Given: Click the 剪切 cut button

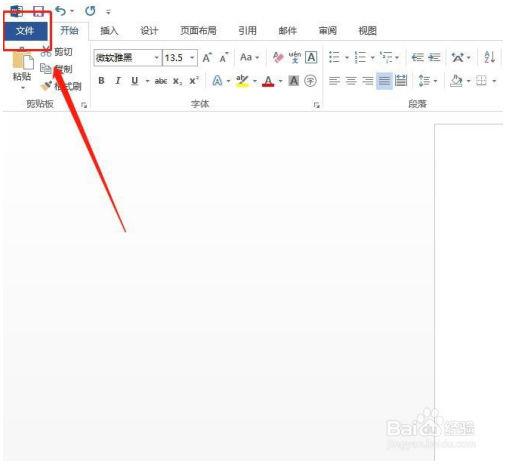Looking at the screenshot, I should (57, 52).
